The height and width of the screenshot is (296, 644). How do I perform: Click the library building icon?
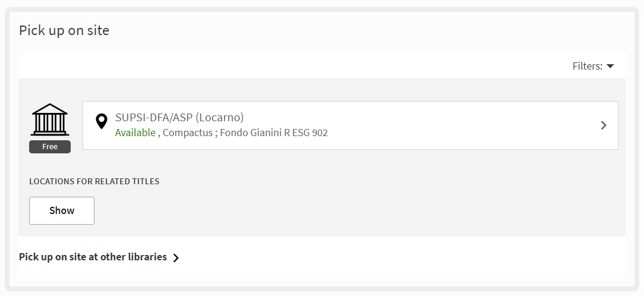click(x=50, y=119)
